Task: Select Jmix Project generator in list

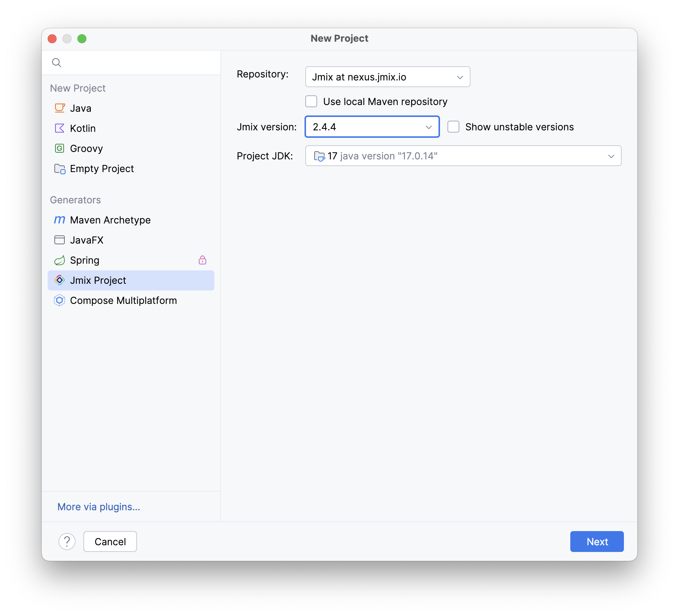Action: point(98,280)
